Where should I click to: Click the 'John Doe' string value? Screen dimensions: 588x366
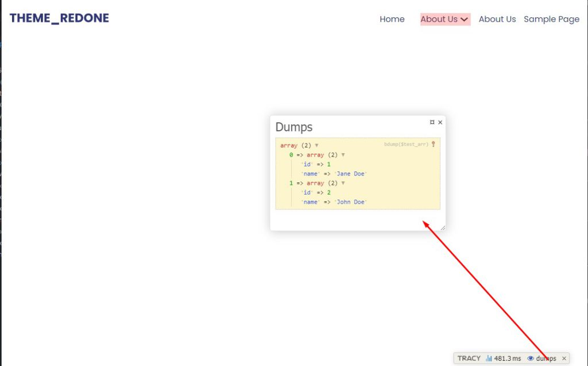click(x=351, y=202)
